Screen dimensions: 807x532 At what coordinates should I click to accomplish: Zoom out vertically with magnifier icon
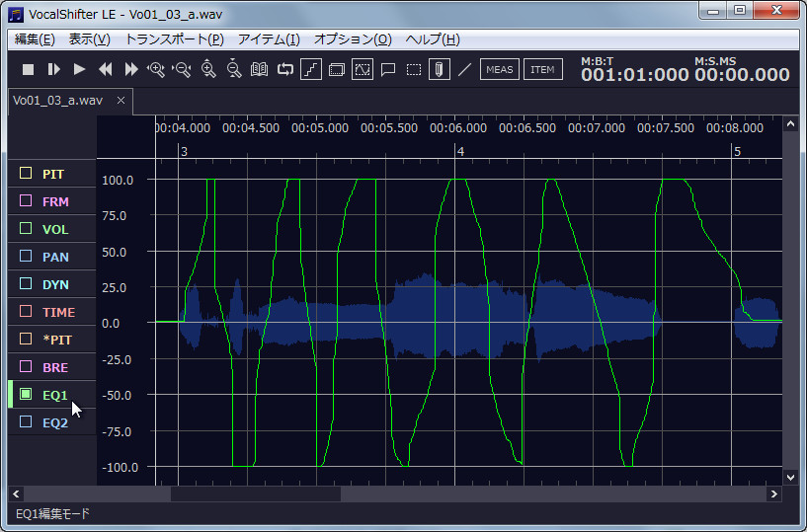coord(234,68)
